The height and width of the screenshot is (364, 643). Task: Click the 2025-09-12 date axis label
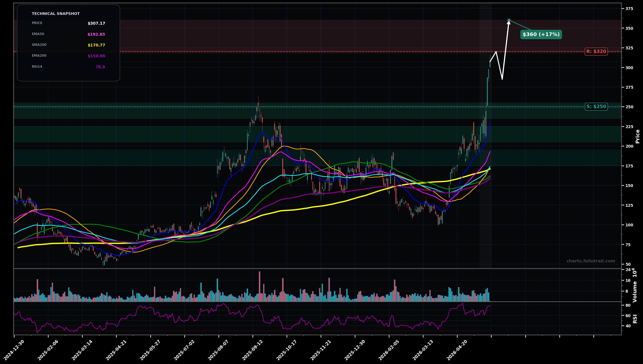coord(252,350)
